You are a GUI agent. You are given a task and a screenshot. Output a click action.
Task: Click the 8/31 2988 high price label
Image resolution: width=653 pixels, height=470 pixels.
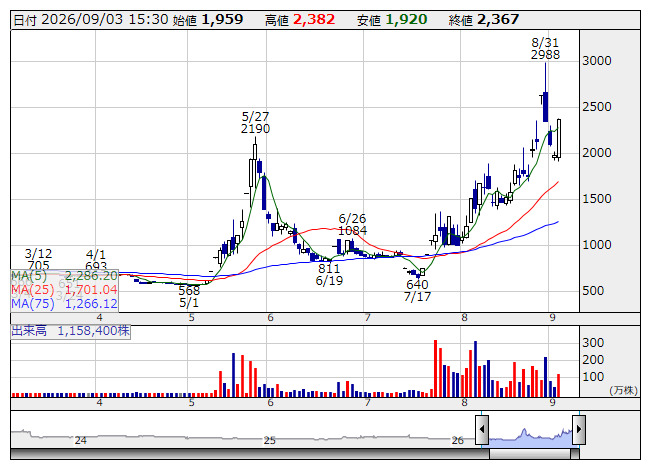[545, 49]
